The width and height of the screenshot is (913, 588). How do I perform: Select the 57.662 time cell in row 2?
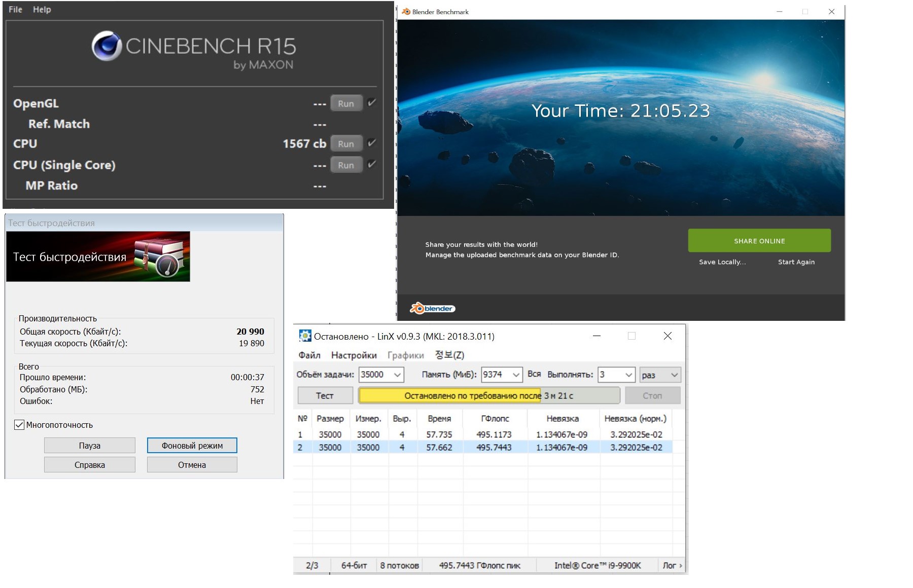point(439,447)
